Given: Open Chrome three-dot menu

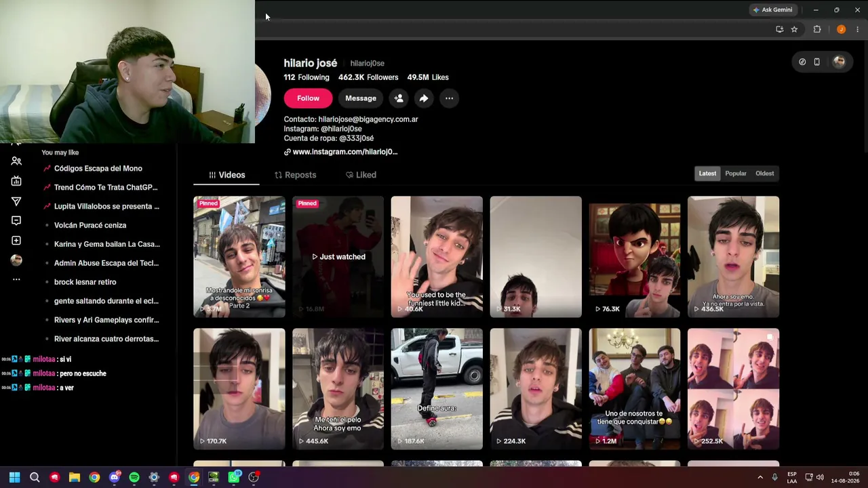Looking at the screenshot, I should coord(858,29).
